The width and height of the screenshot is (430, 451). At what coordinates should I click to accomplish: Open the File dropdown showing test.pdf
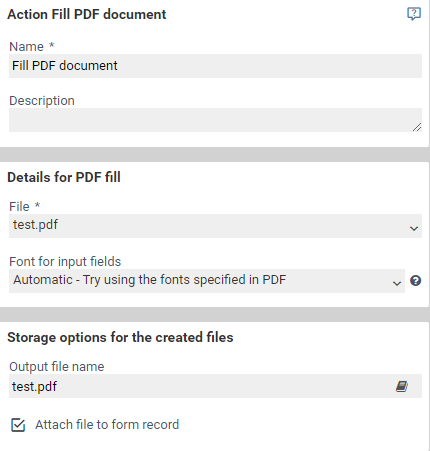(215, 226)
